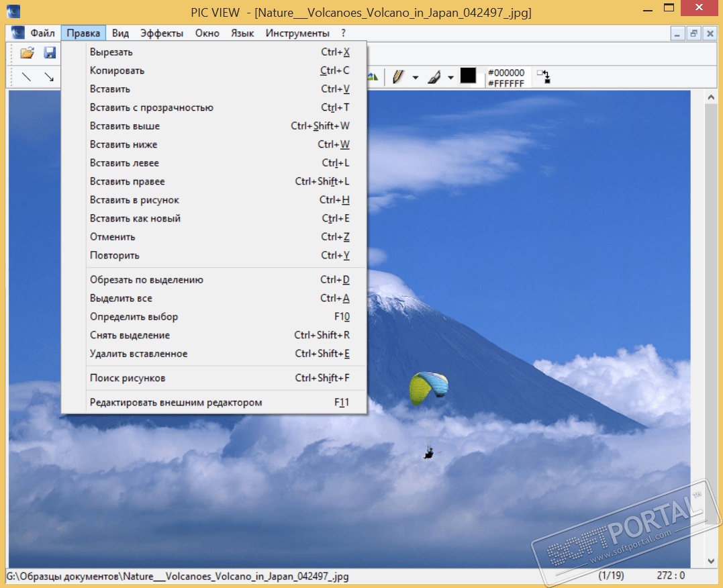The image size is (723, 588).
Task: Choose Снять выделение entry
Action: (x=214, y=335)
